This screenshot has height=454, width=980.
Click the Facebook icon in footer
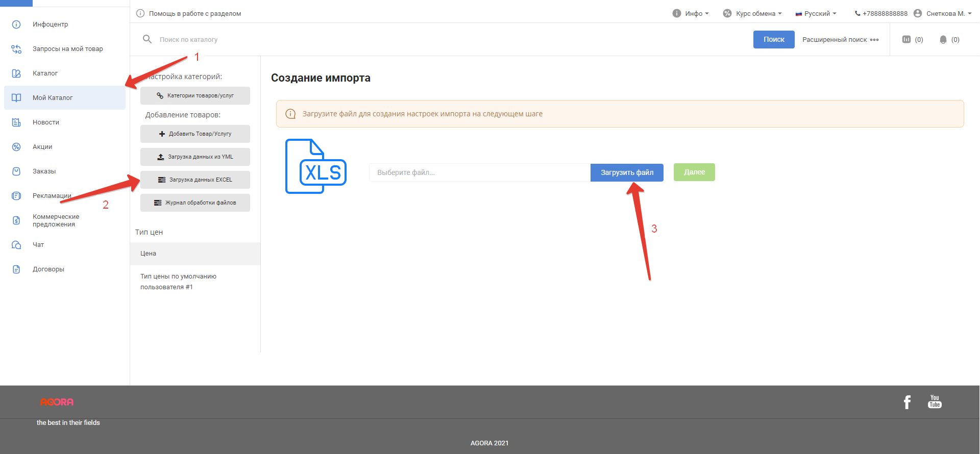click(x=907, y=402)
